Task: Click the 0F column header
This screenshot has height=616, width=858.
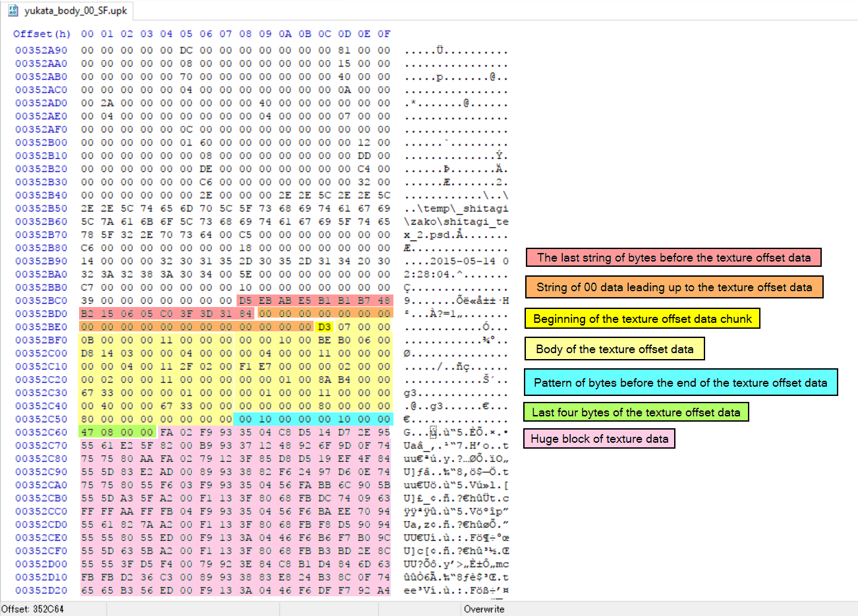Action: 384,34
